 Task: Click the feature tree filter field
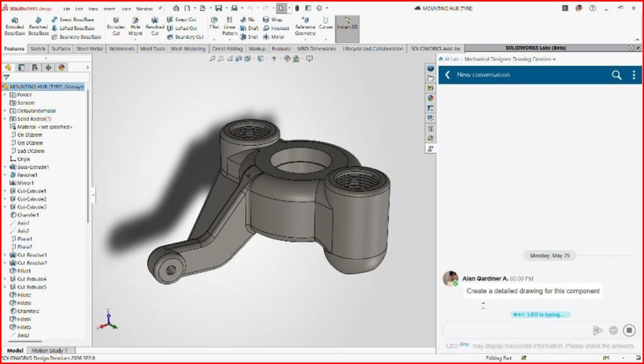click(46, 77)
